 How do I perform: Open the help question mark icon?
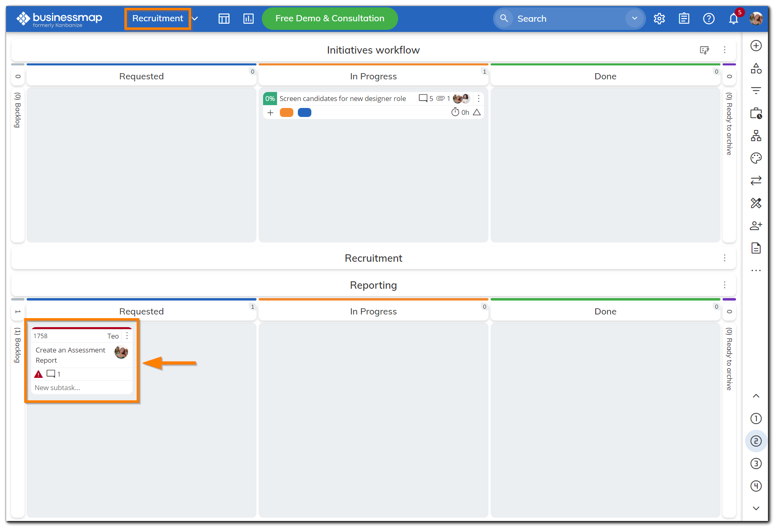point(709,18)
